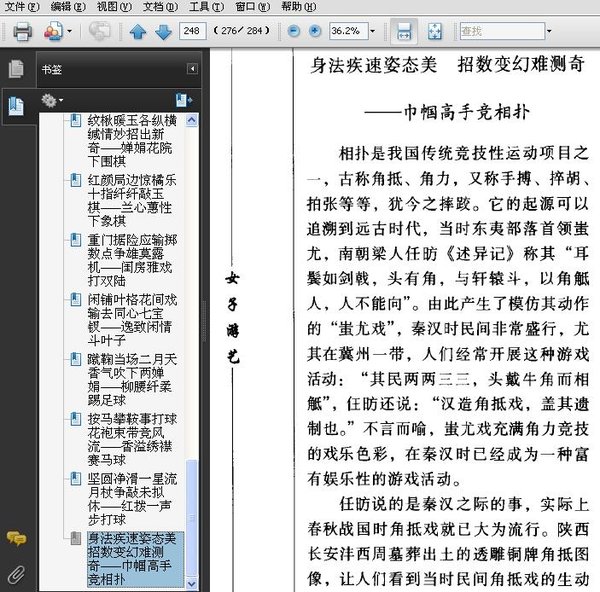Click bookmark icon beside 兰心蕙性下象棋
This screenshot has height=592, width=600.
(x=76, y=180)
